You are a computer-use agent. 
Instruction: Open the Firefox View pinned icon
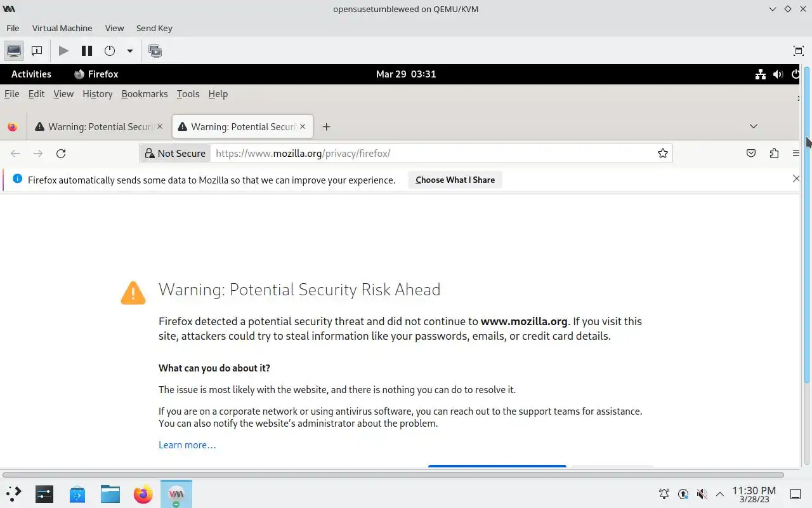point(13,127)
